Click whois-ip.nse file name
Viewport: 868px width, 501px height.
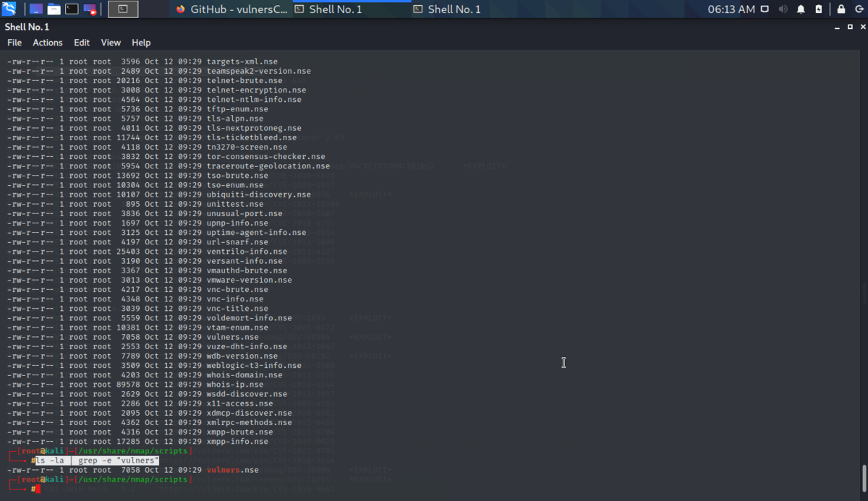coord(235,385)
